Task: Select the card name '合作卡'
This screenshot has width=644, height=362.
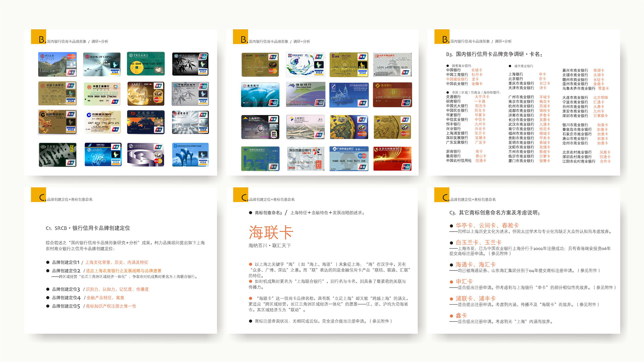Action: pyautogui.click(x=605, y=161)
